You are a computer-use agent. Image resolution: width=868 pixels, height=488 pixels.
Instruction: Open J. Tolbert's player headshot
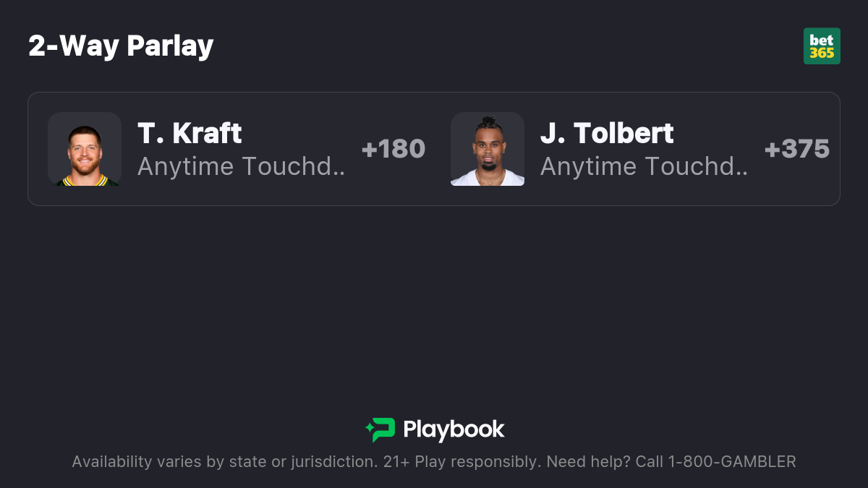pos(488,149)
